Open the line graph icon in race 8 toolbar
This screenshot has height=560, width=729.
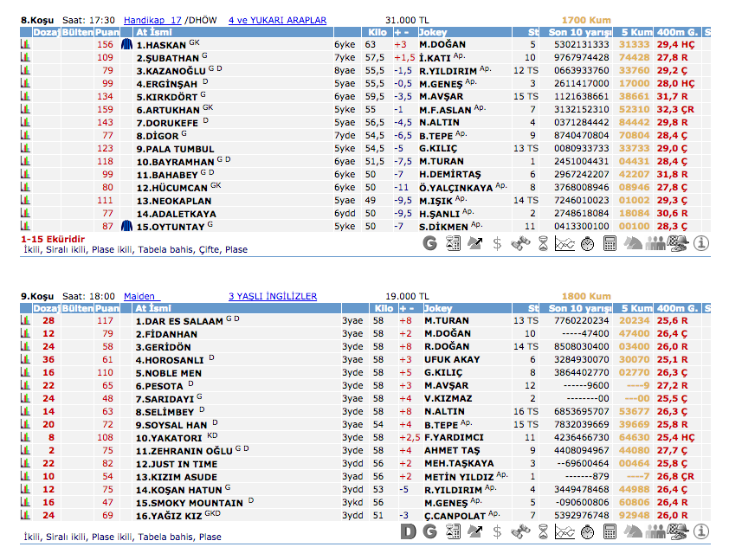click(x=565, y=244)
